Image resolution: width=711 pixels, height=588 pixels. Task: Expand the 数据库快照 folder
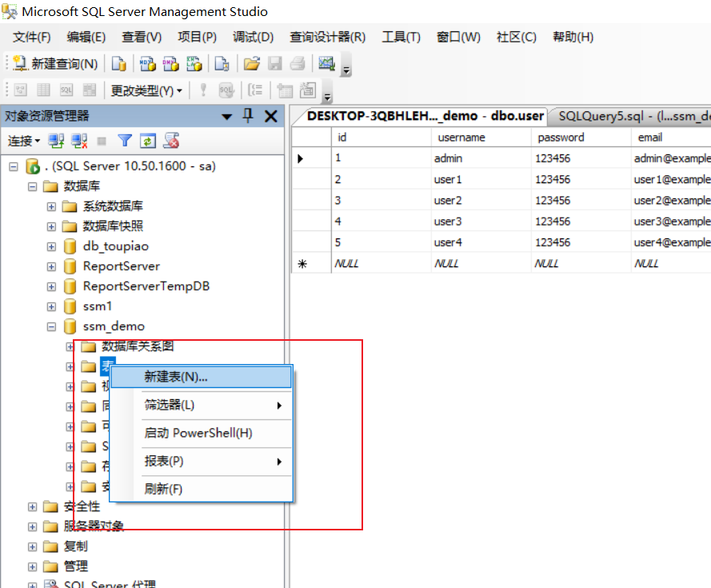coord(51,226)
